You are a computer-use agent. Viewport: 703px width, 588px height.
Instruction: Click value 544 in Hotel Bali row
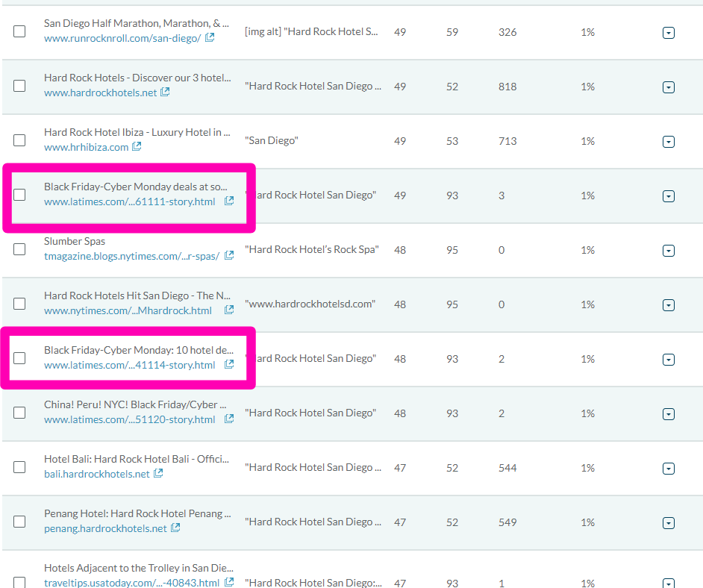click(x=507, y=468)
